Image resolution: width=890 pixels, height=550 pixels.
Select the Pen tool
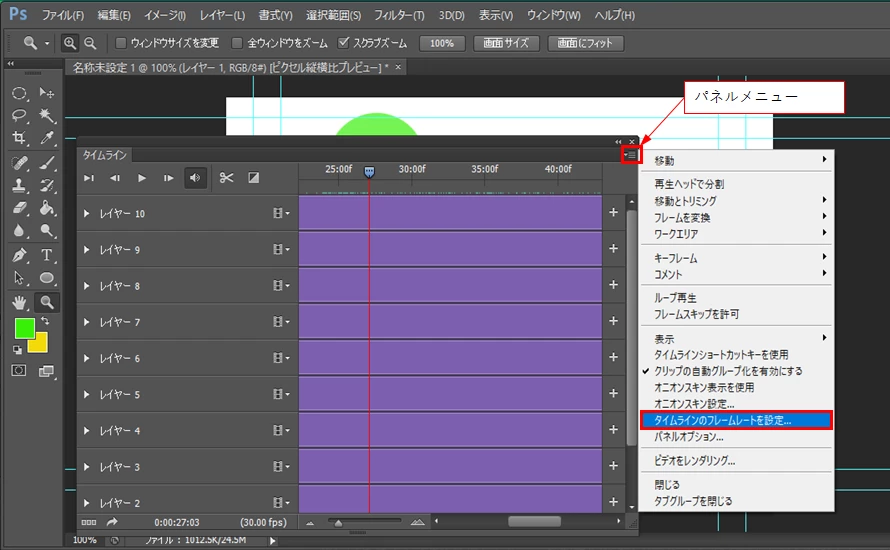pos(19,255)
